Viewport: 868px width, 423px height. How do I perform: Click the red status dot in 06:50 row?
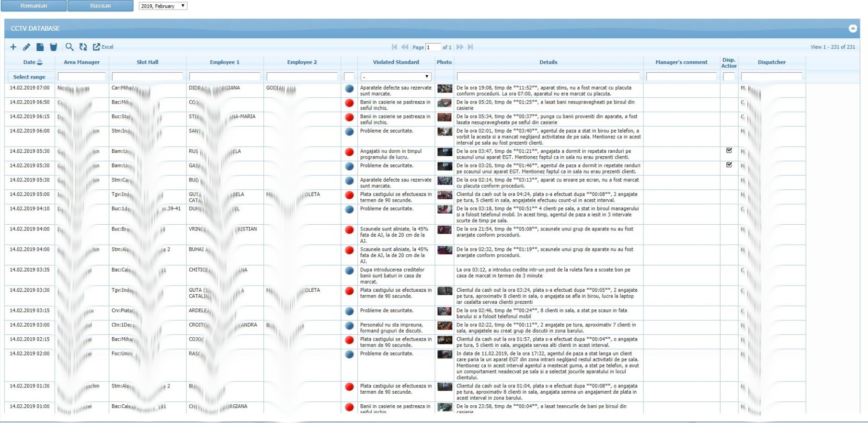349,103
